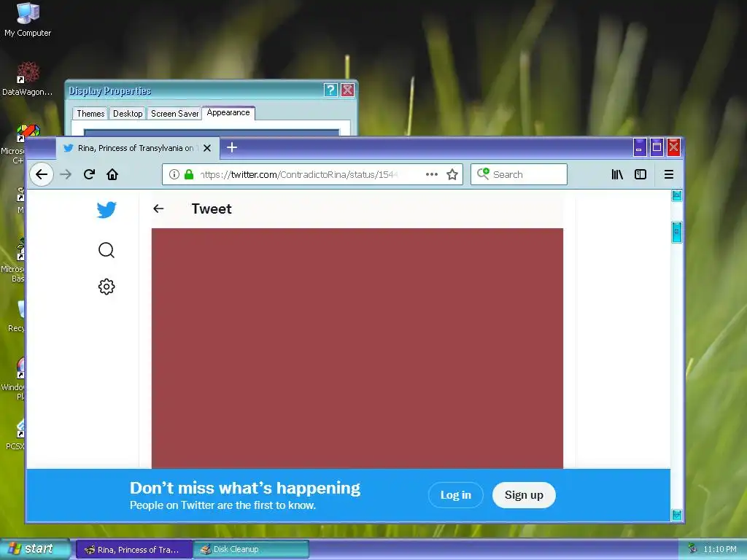Image resolution: width=747 pixels, height=560 pixels.
Task: Click the browser forward arrow
Action: (66, 174)
